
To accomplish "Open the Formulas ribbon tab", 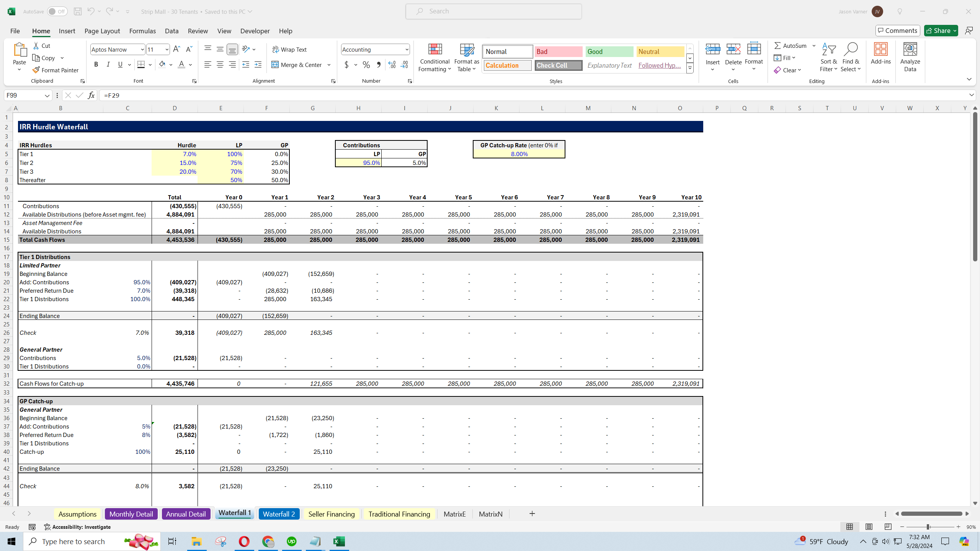I will [142, 31].
